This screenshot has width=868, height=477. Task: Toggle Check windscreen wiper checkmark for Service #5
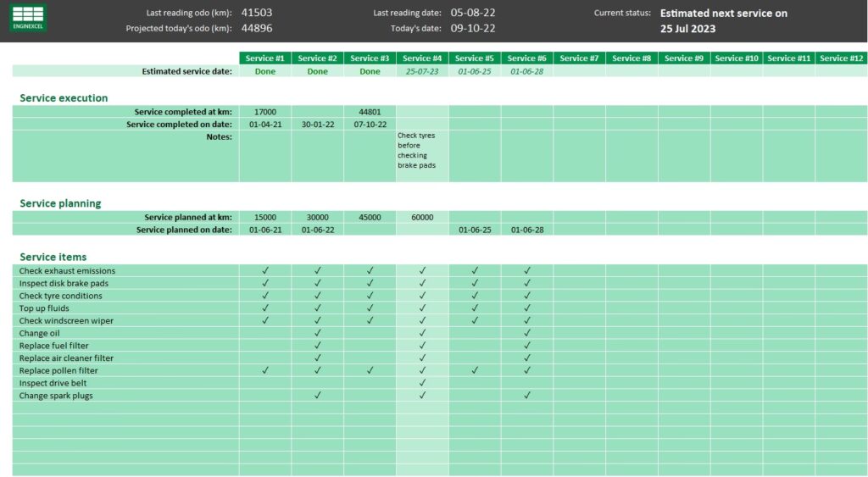pos(475,321)
